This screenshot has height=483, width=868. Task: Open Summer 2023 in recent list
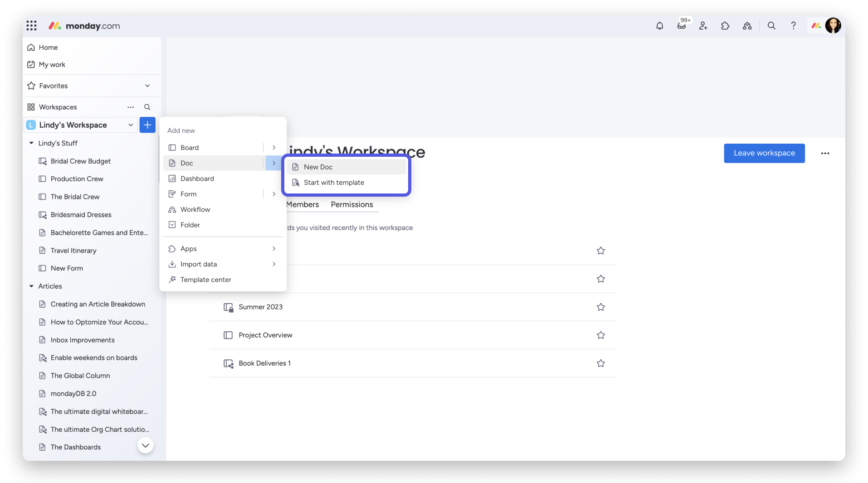tap(260, 307)
